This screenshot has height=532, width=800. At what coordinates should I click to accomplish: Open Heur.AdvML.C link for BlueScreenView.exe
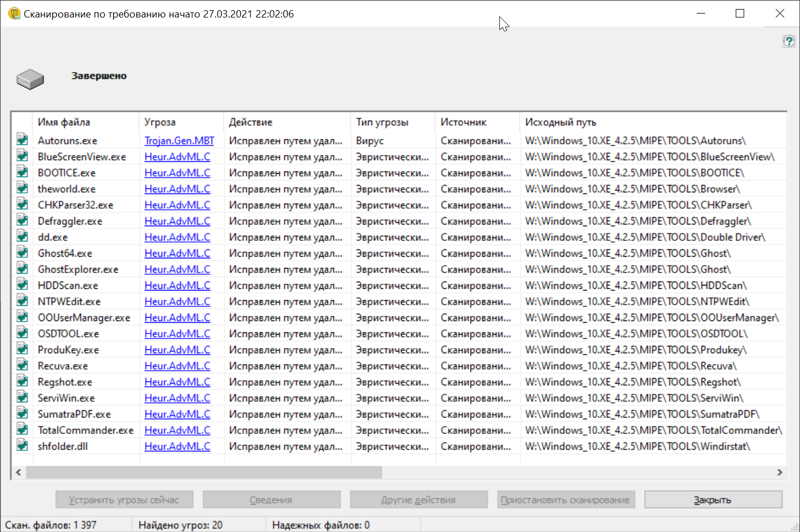point(177,157)
